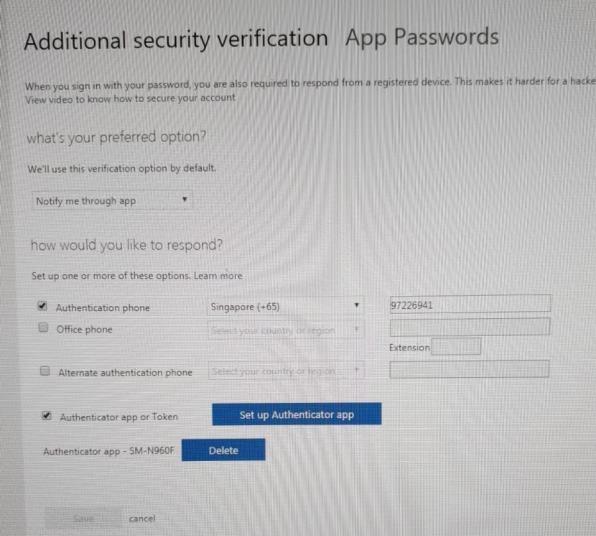This screenshot has width=596, height=536.
Task: Expand the Notify me through app dropdown
Action: tap(112, 200)
